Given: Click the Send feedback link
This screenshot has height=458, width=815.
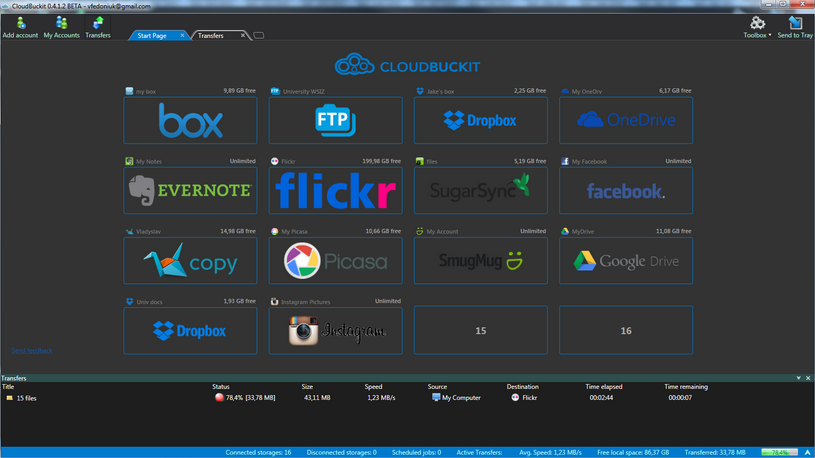Looking at the screenshot, I should [x=32, y=351].
